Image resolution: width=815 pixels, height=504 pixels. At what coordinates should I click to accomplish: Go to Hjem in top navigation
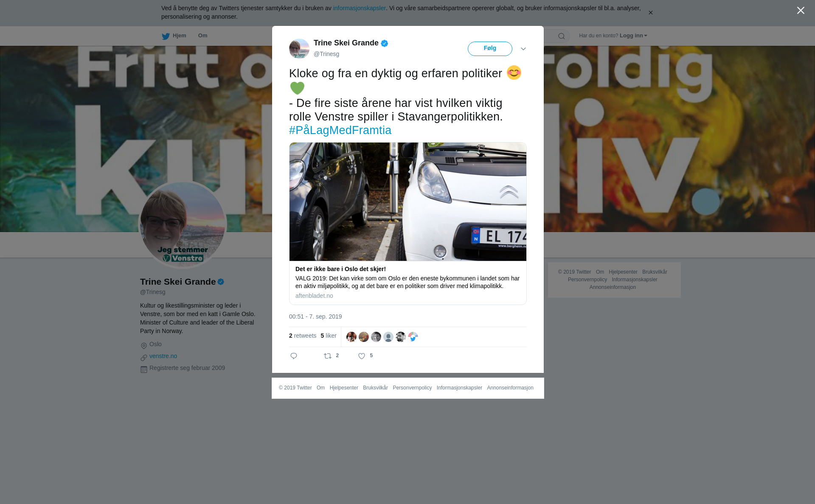pyautogui.click(x=179, y=36)
